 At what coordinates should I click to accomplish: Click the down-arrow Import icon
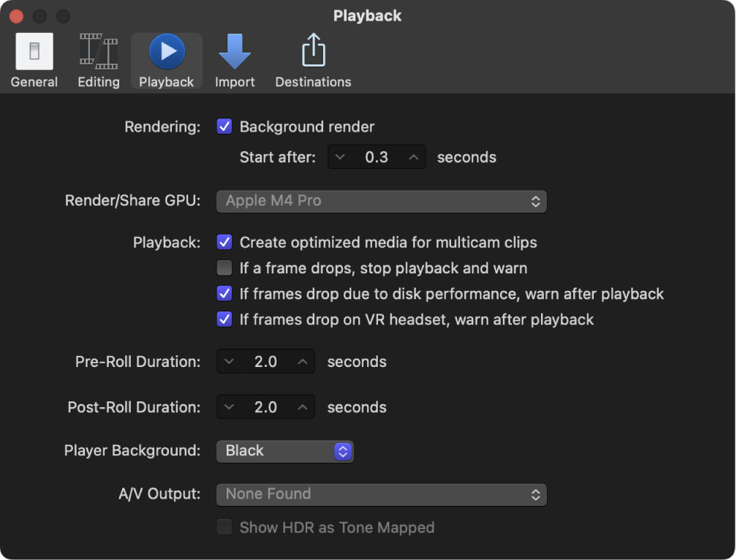234,50
